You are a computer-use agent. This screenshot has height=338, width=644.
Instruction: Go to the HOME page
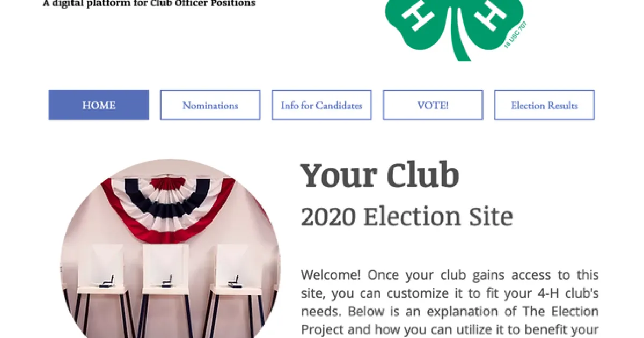point(99,105)
